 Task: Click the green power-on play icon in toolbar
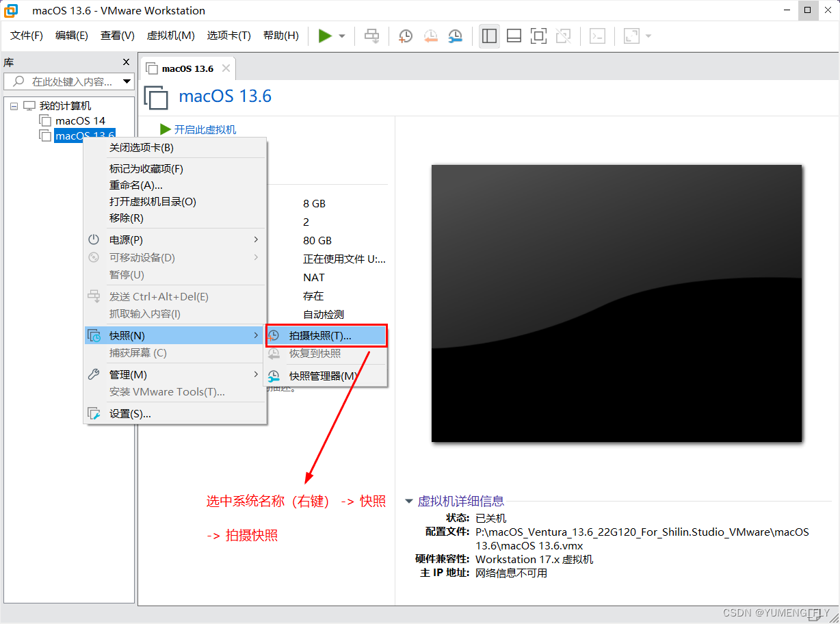(x=325, y=36)
